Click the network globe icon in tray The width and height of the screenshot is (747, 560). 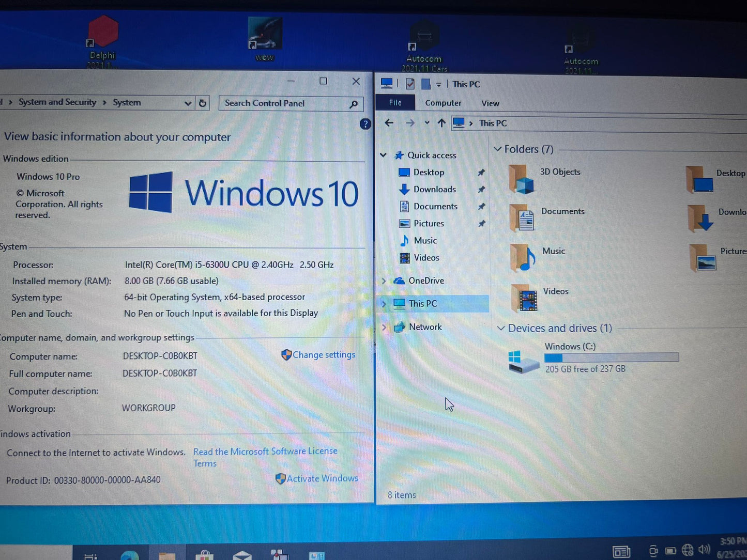point(688,550)
